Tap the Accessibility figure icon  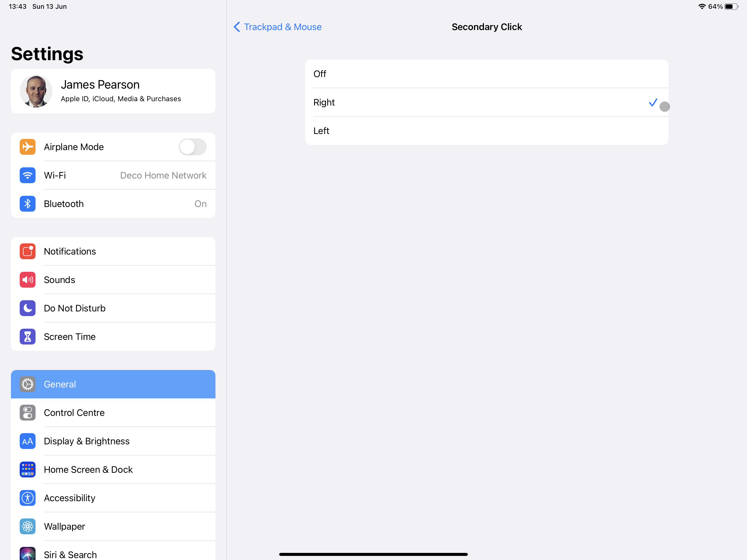[x=27, y=498]
